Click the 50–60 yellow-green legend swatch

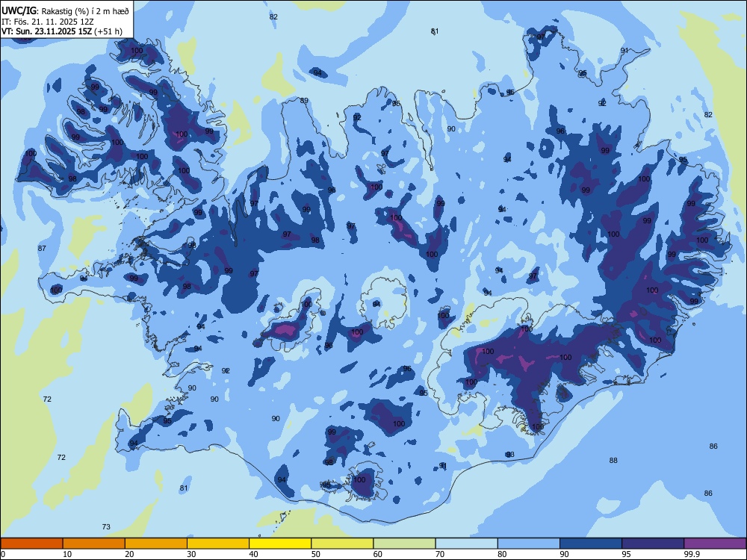pos(342,544)
